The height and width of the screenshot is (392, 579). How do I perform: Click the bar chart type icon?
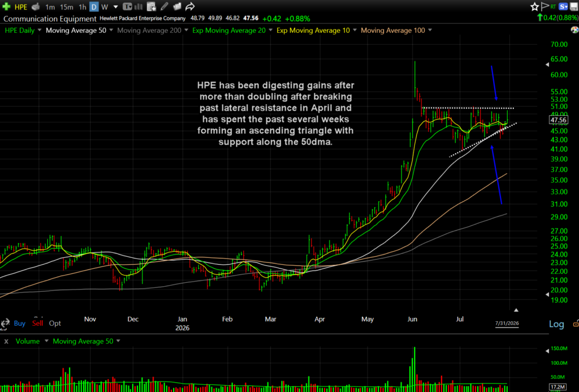[x=139, y=7]
